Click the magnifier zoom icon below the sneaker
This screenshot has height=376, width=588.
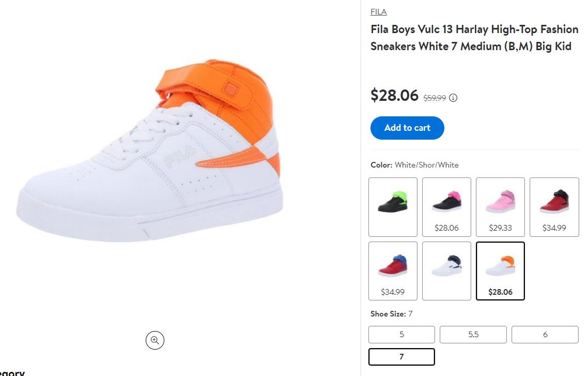pos(154,340)
